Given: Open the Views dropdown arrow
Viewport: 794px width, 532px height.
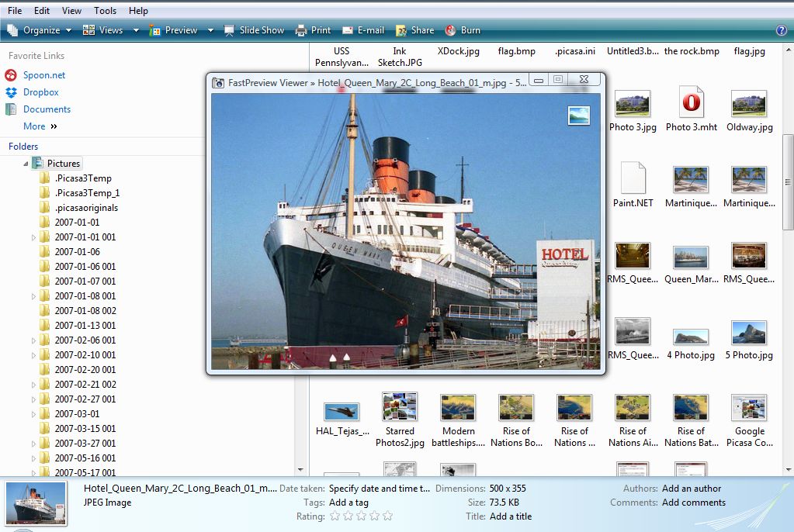Looking at the screenshot, I should (x=136, y=30).
